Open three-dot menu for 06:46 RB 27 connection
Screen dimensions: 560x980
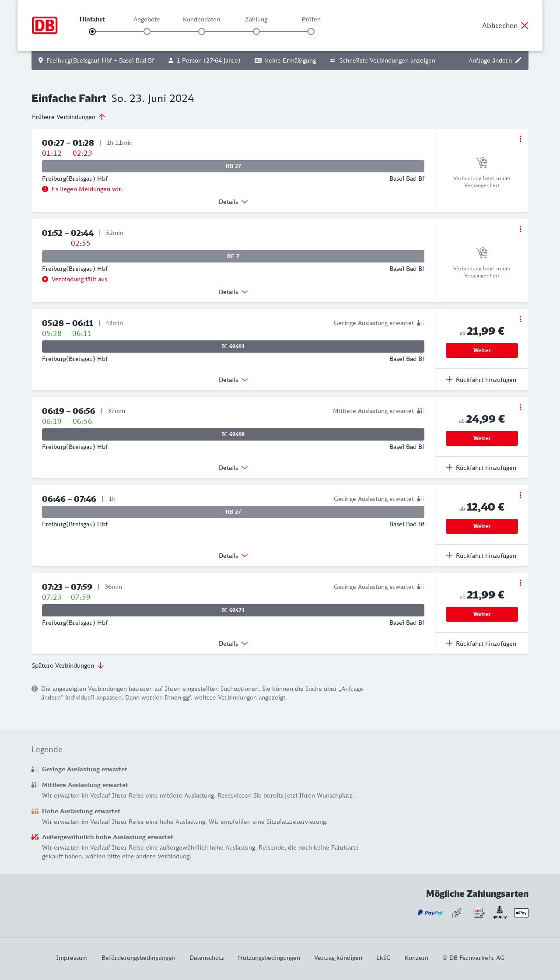click(520, 495)
